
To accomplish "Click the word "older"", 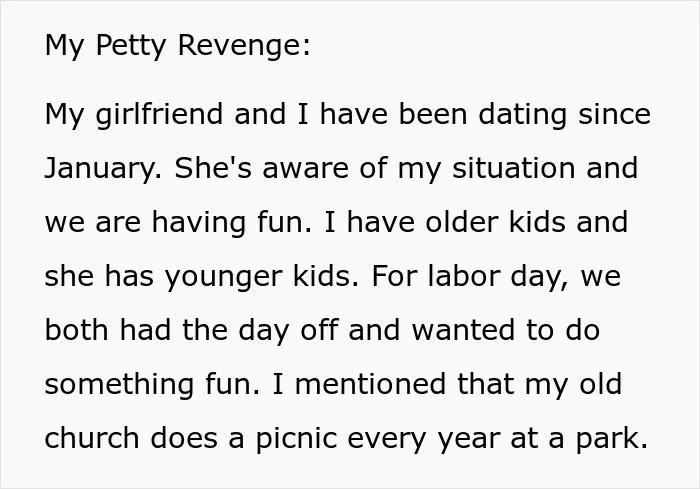I will [x=462, y=222].
